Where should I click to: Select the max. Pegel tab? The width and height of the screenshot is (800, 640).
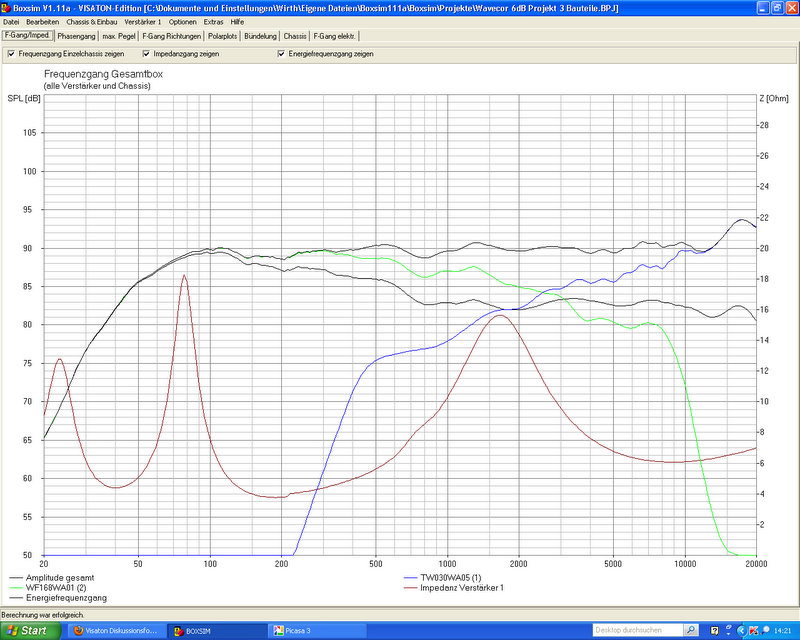[120, 36]
